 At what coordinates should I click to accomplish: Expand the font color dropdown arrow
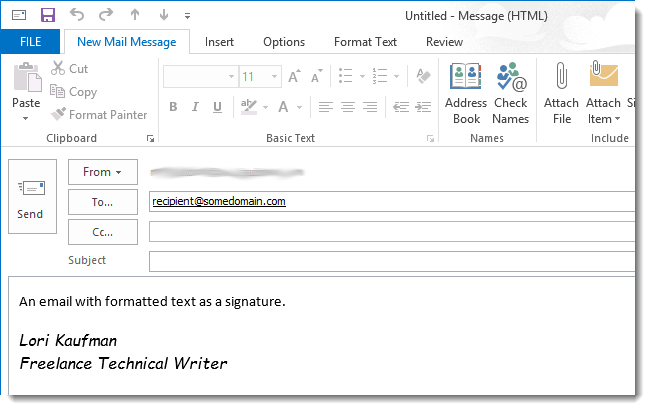point(299,108)
